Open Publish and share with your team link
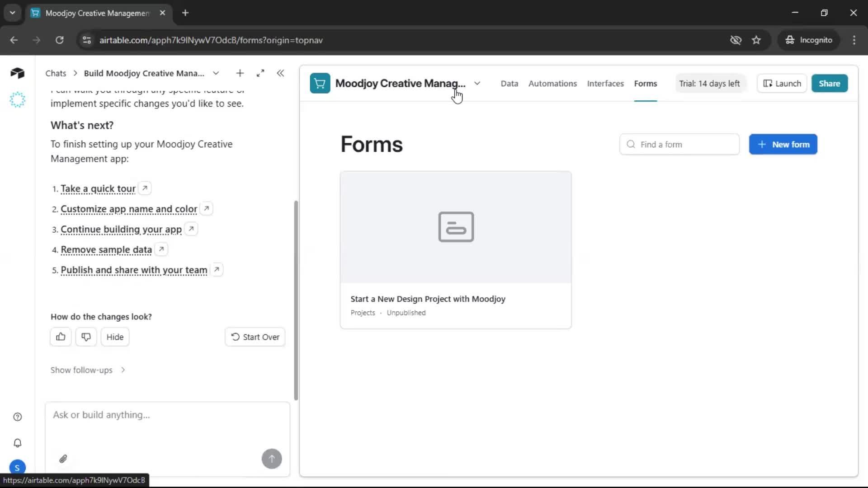The height and width of the screenshot is (488, 868). point(134,270)
